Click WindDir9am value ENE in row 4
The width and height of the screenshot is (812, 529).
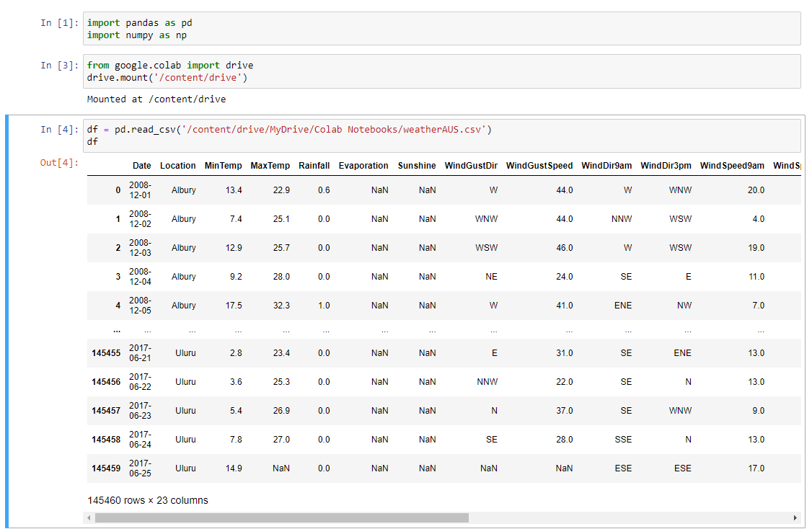pyautogui.click(x=623, y=306)
